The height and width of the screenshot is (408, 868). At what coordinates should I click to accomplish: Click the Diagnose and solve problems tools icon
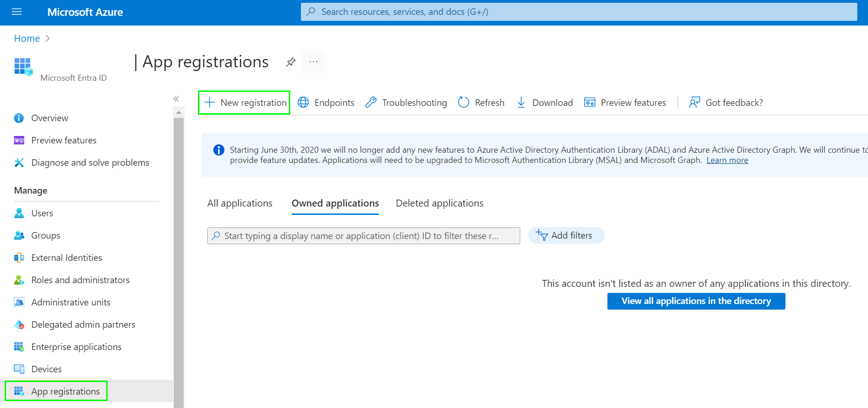[19, 162]
